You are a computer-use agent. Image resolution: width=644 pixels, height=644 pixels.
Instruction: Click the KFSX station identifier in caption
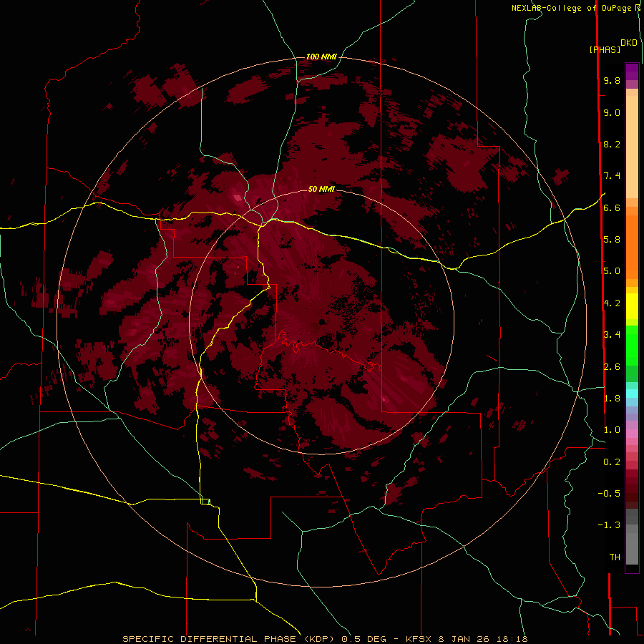pyautogui.click(x=418, y=639)
